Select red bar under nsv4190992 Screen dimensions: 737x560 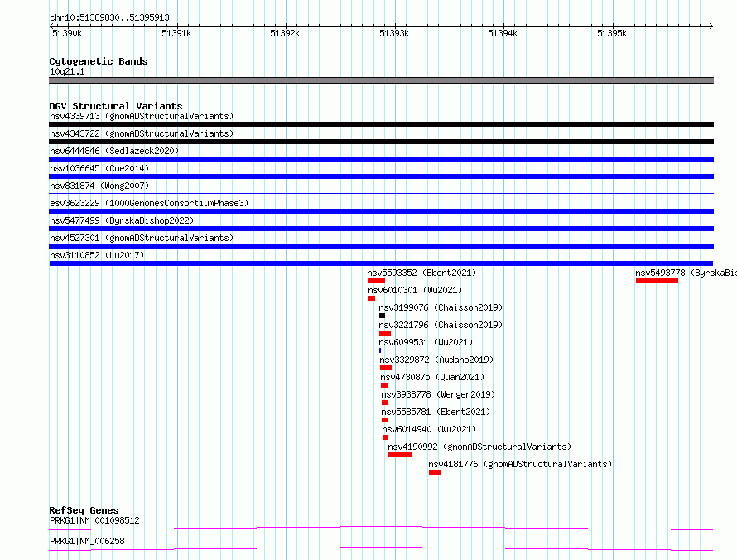pyautogui.click(x=400, y=455)
